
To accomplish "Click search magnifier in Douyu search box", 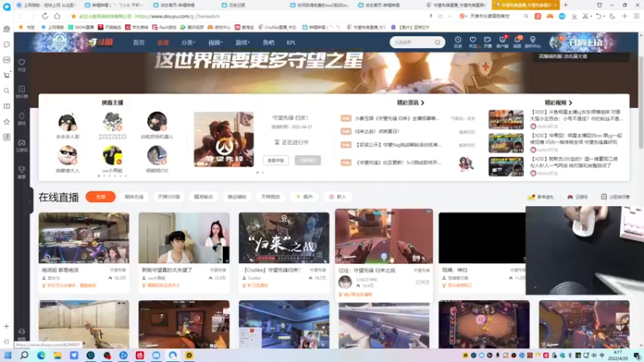I will coord(437,43).
